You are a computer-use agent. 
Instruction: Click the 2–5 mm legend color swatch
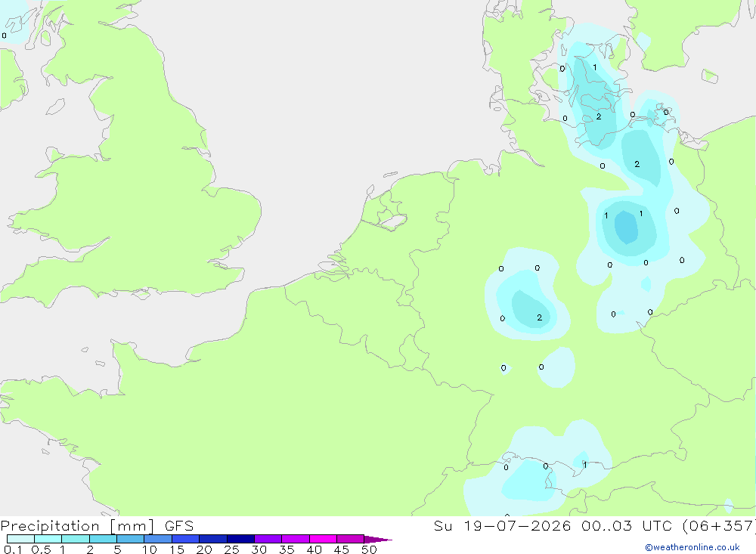coord(103,539)
